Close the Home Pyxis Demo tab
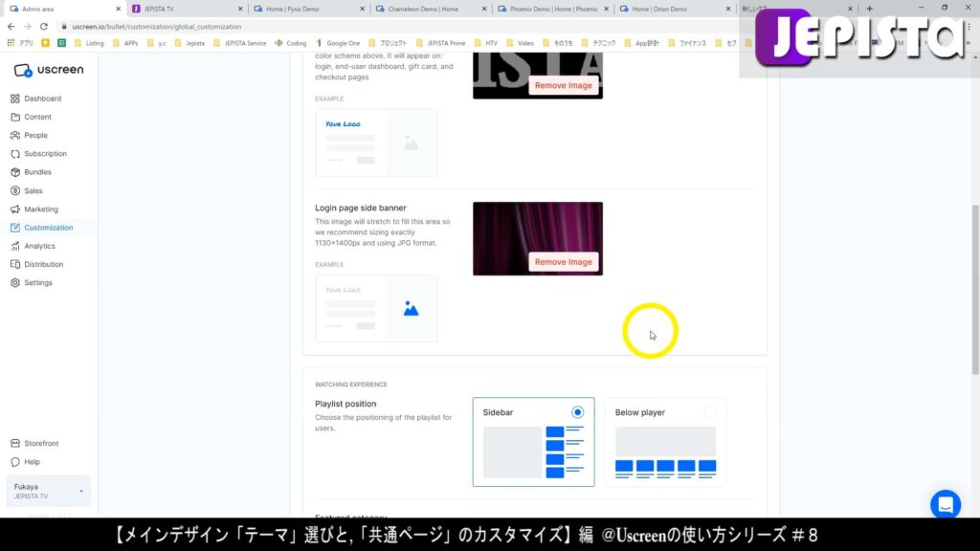Screen dimensions: 980x551 [362, 9]
